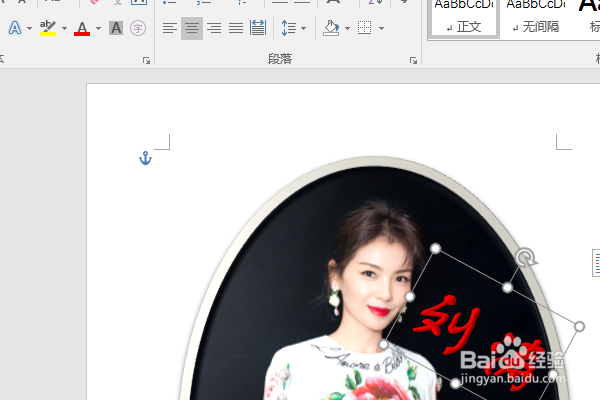This screenshot has height=400, width=600.
Task: Click the line and paragraph spacing icon
Action: click(289, 28)
